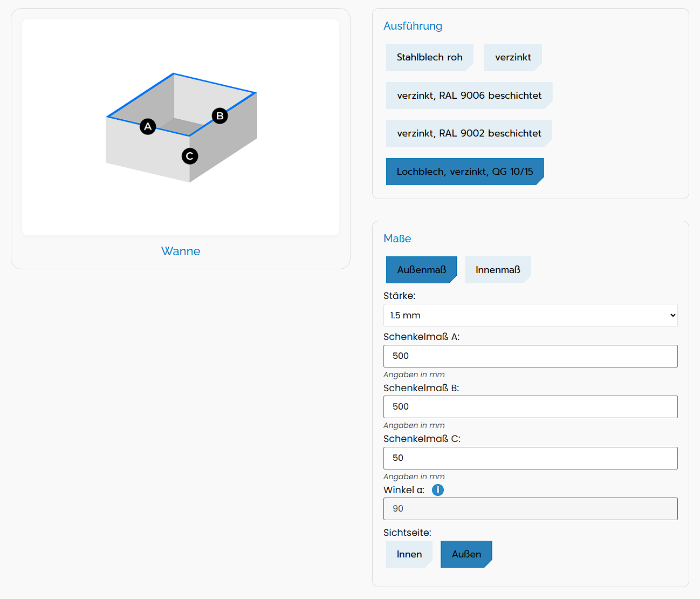
Task: Click the Winkel α field showing 90
Action: pos(530,509)
